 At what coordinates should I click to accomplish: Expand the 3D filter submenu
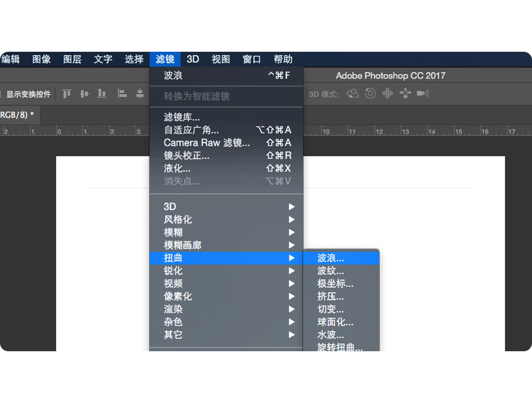coord(226,207)
